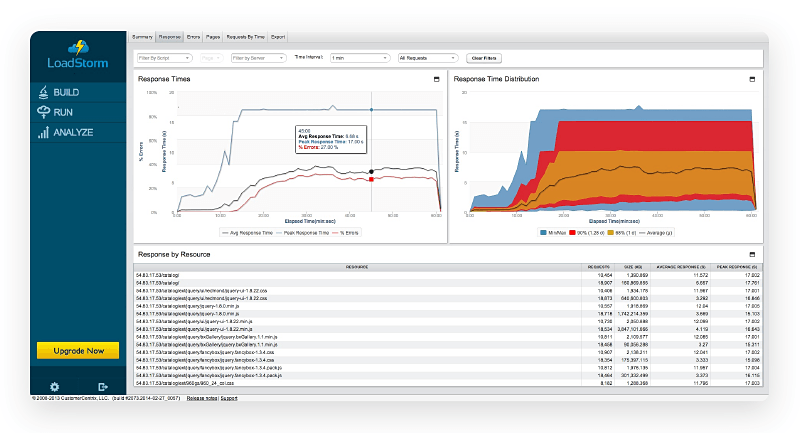
Task: Click the Clear Filters button
Action: (484, 58)
